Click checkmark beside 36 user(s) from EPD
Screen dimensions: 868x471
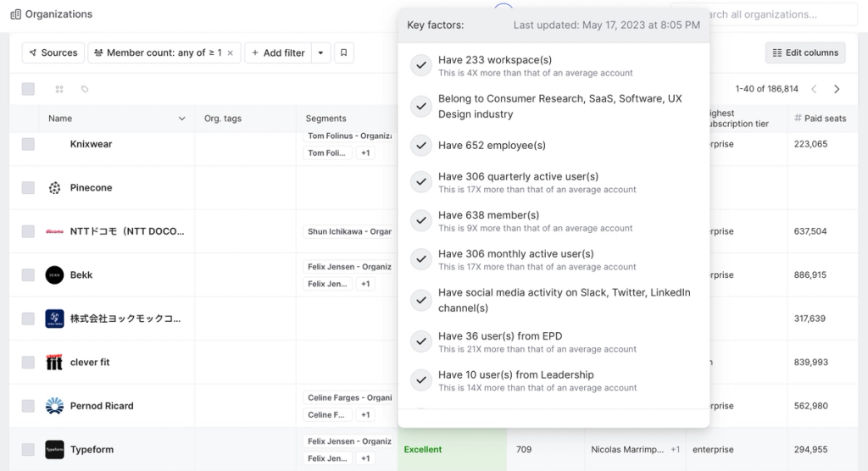[x=421, y=341]
